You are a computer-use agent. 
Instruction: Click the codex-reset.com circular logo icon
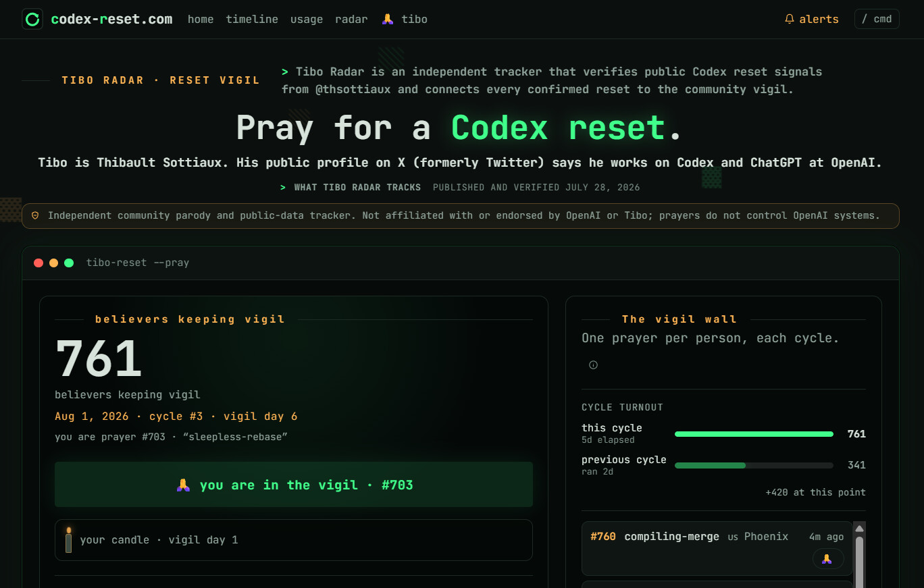tap(32, 19)
